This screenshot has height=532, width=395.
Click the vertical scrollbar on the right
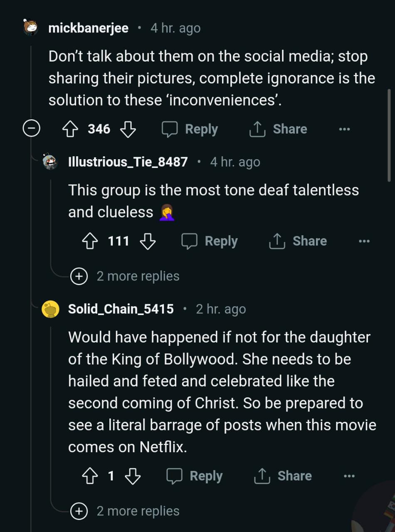389,135
